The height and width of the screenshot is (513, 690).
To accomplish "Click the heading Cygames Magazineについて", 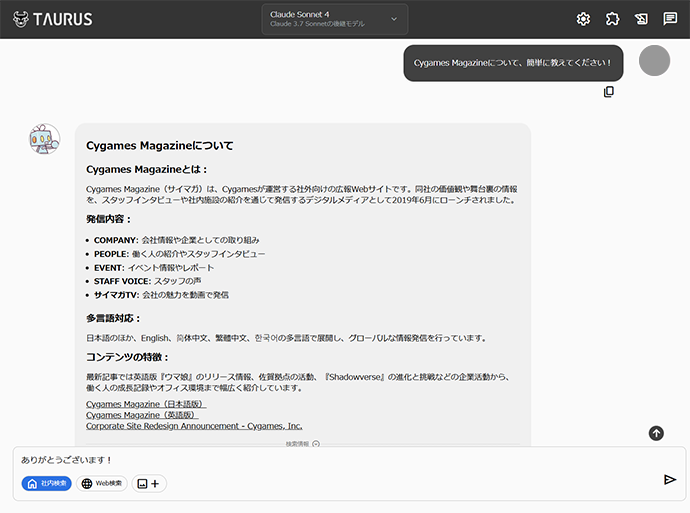I will (160, 146).
